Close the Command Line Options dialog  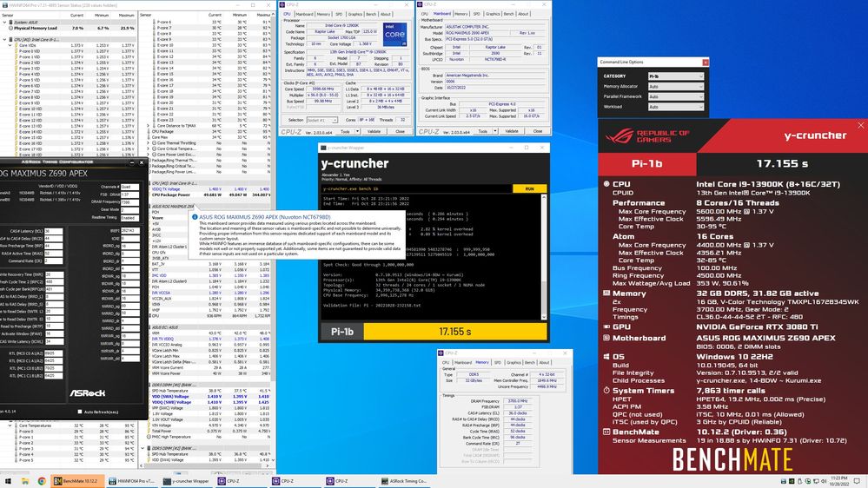click(x=705, y=62)
